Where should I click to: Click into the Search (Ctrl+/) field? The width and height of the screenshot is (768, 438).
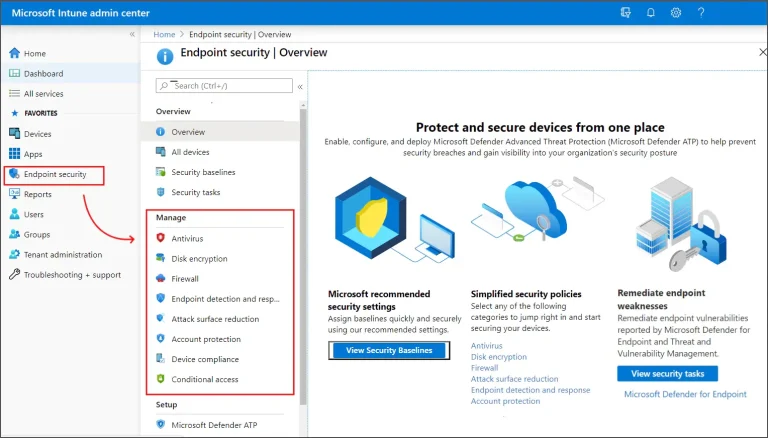coord(224,86)
